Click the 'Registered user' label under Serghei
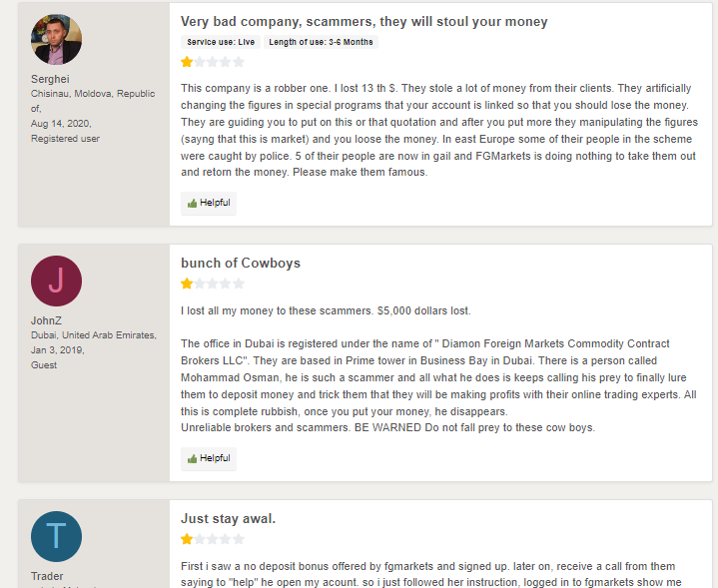Screen dimensions: 718x588 click(65, 139)
